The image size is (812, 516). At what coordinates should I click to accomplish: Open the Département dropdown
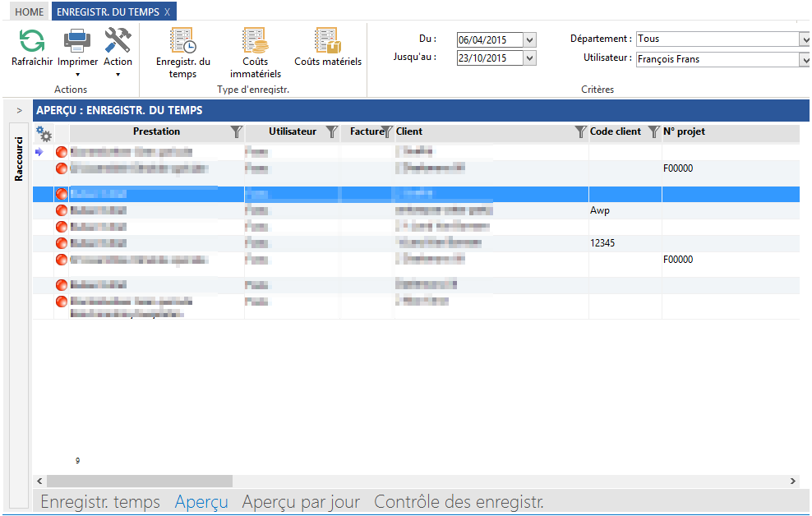pyautogui.click(x=805, y=39)
